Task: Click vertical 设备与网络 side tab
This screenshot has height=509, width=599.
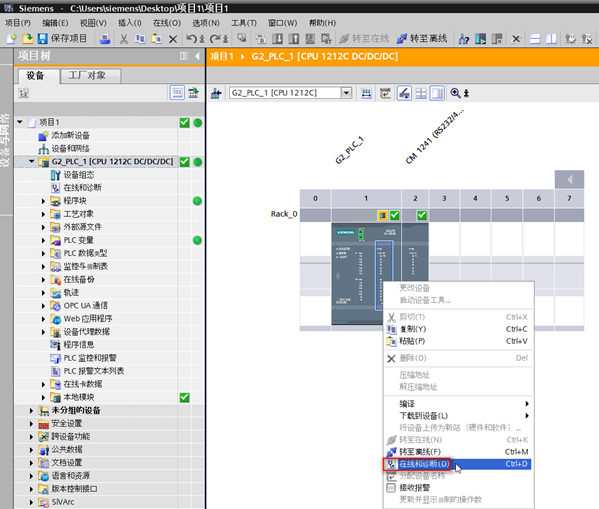Action: pos(5,140)
